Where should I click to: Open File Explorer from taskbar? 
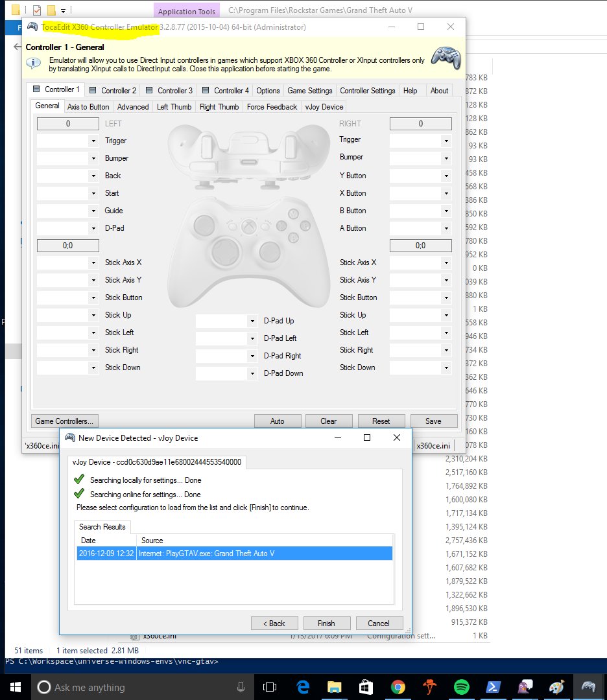tap(334, 687)
